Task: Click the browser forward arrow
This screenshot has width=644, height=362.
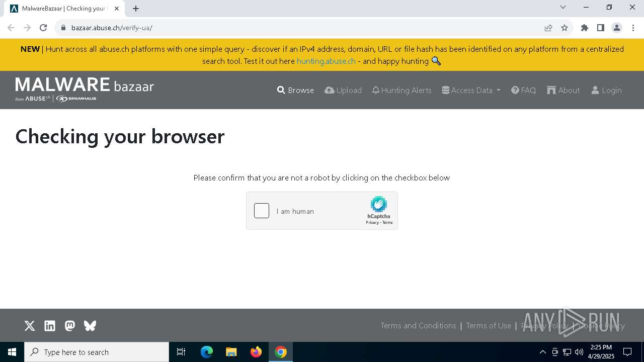Action: coord(27,28)
